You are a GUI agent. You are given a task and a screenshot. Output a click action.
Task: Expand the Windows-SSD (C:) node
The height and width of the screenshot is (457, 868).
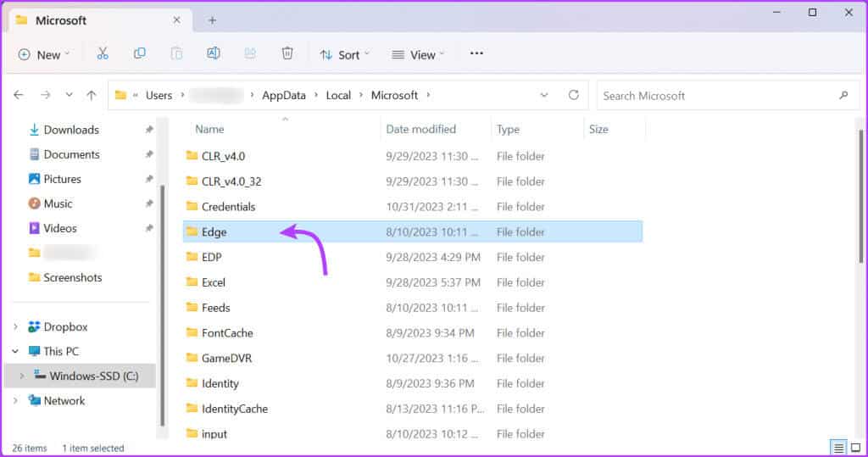pos(21,376)
